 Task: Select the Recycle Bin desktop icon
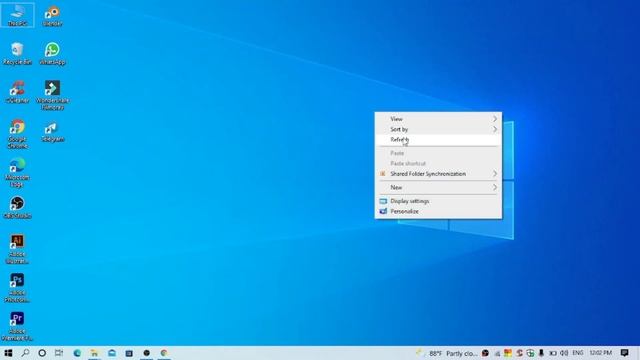point(17,53)
